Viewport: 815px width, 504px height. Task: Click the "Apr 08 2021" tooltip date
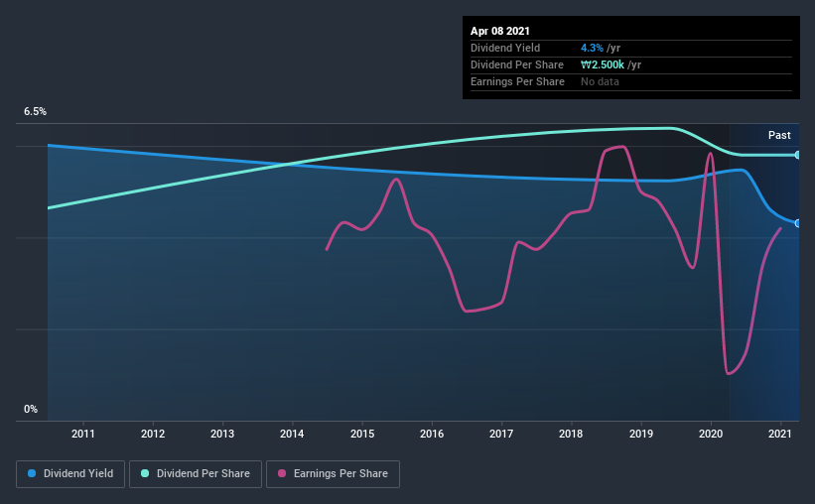coord(500,31)
